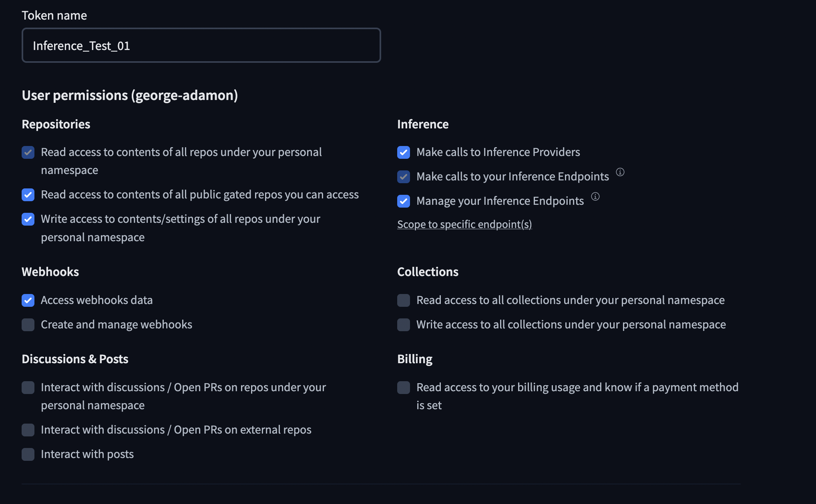Enable read access to billing usage
The height and width of the screenshot is (504, 816).
click(x=404, y=388)
